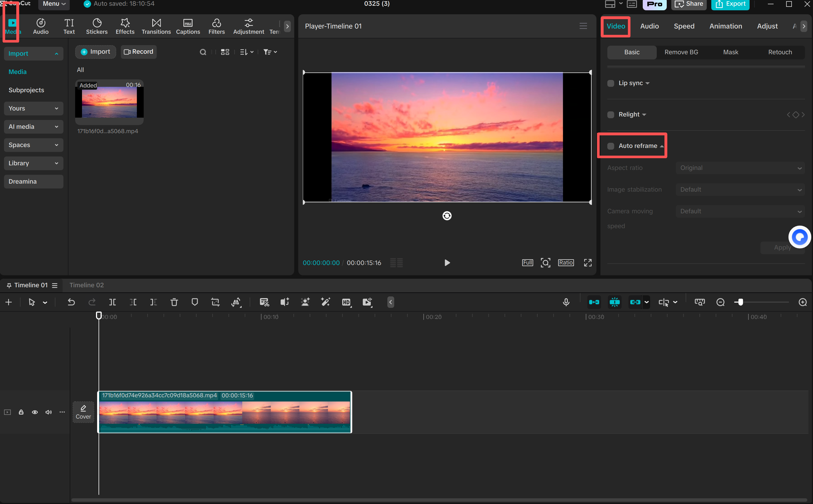
Task: Open the Stickers panel
Action: [97, 26]
